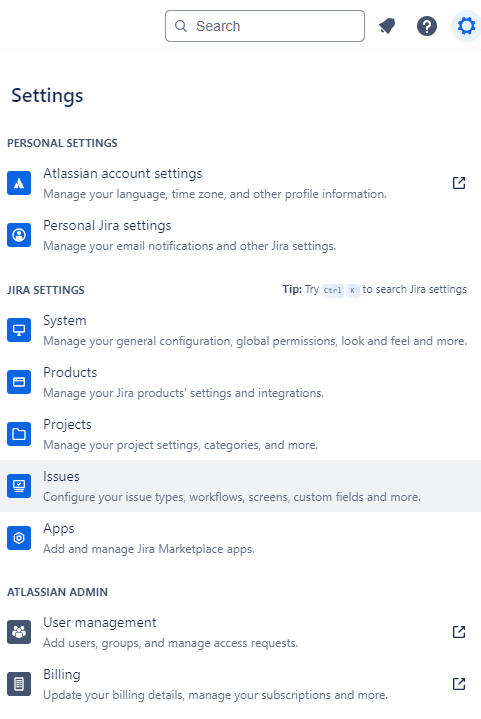This screenshot has width=481, height=719.
Task: Focus the Search input field
Action: (265, 26)
